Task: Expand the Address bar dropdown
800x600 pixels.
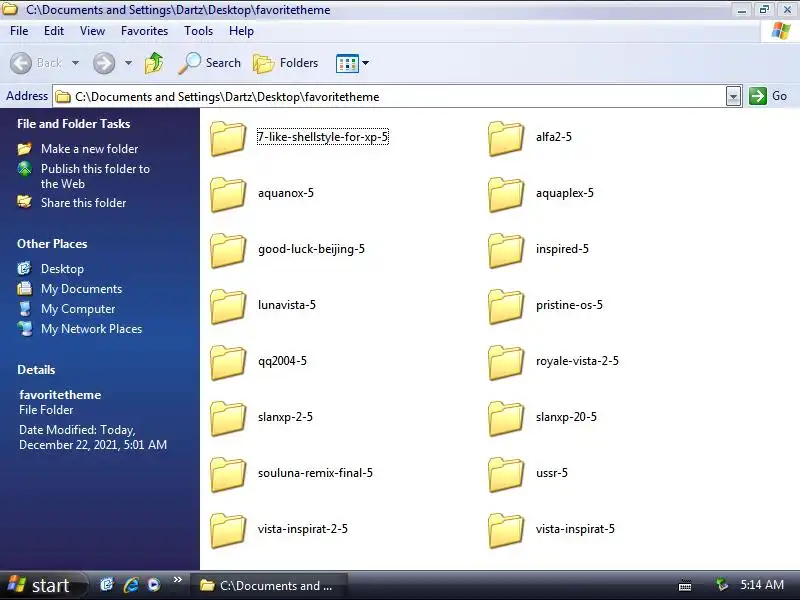Action: click(x=733, y=96)
